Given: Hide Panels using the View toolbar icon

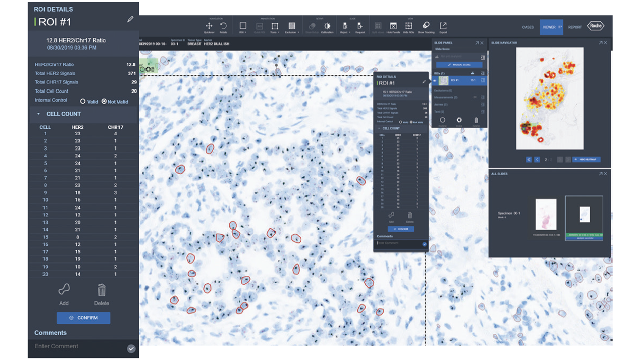Looking at the screenshot, I should [x=393, y=26].
